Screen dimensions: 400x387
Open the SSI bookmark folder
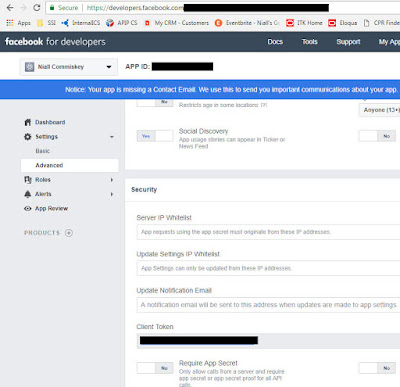[x=46, y=23]
